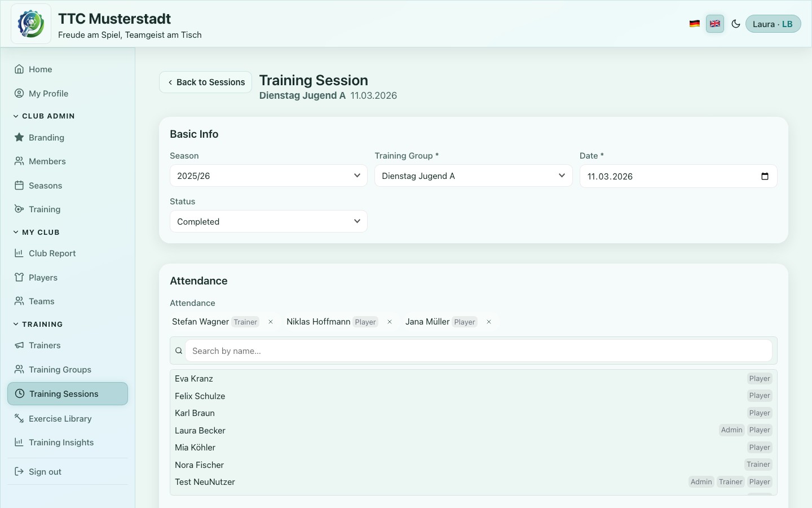
Task: Open Teams page
Action: (x=68, y=301)
